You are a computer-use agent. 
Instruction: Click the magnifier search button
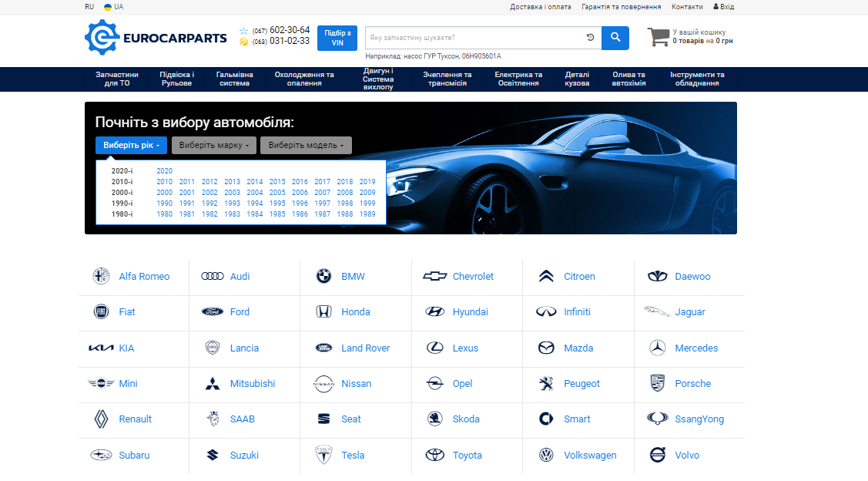(x=615, y=38)
